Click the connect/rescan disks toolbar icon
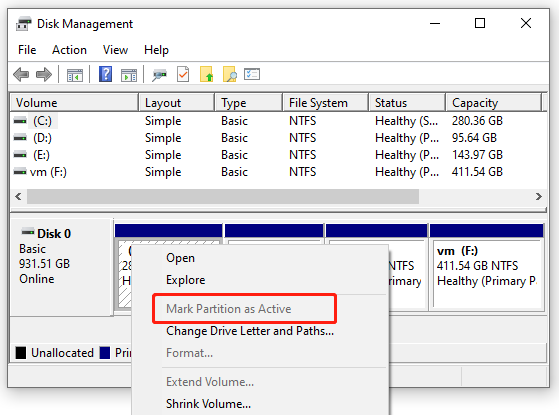 (159, 75)
